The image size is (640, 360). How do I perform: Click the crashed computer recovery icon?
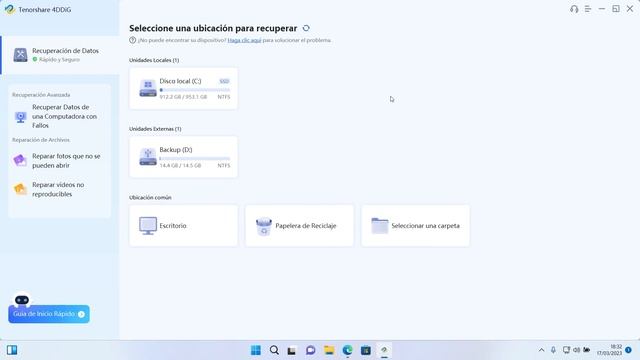(20, 117)
